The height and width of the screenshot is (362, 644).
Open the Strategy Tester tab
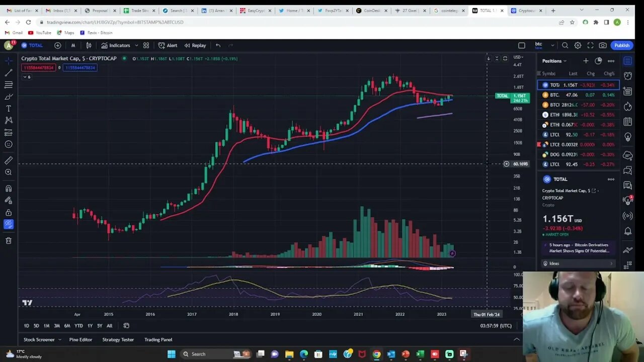point(118,339)
